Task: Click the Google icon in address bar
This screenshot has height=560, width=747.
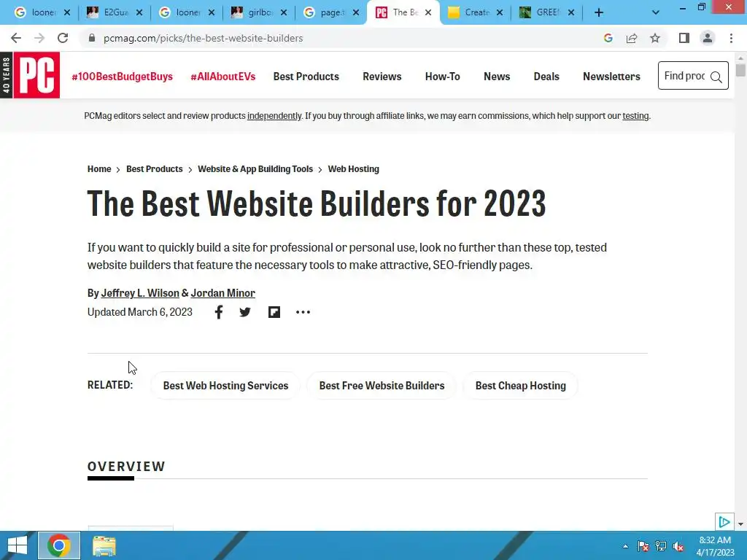Action: click(x=608, y=38)
